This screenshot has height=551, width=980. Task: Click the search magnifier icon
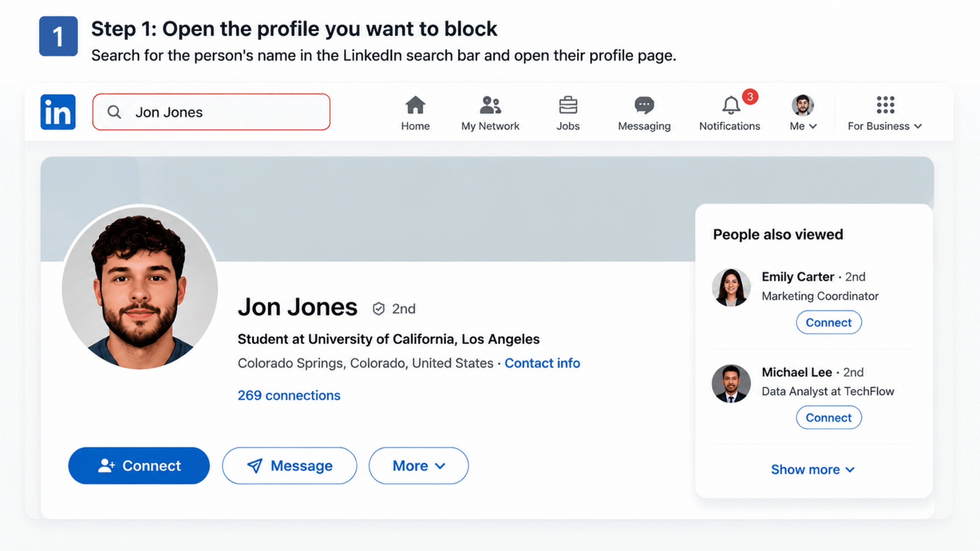114,112
